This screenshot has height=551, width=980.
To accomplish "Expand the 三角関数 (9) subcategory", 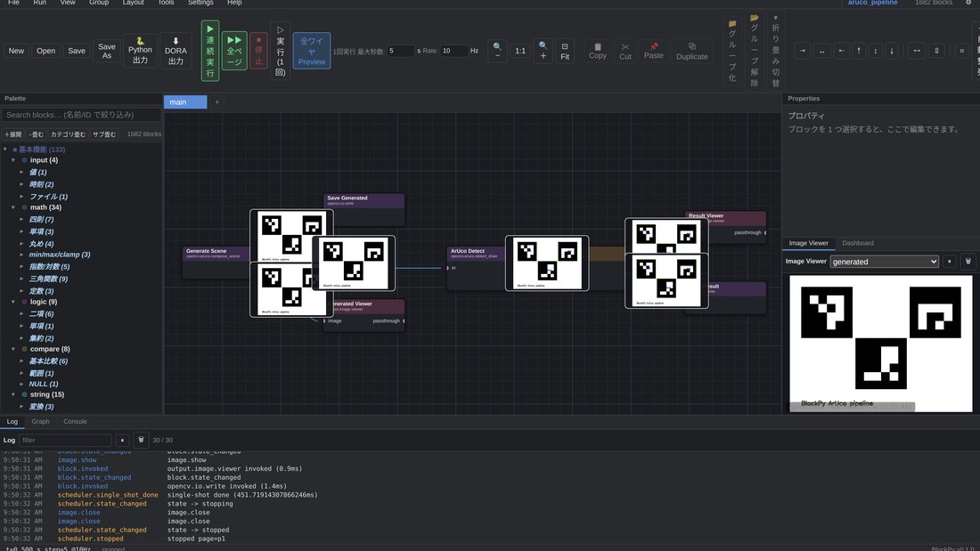I will pyautogui.click(x=21, y=279).
